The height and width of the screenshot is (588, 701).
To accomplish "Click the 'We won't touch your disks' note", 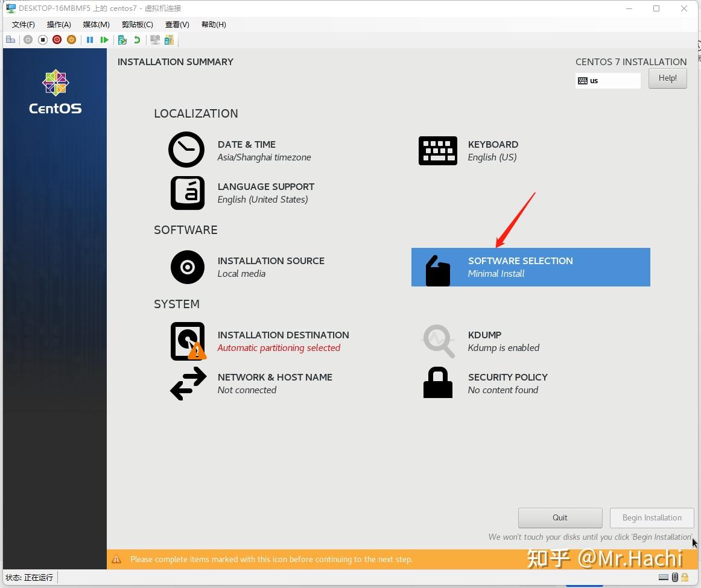I will (x=590, y=537).
